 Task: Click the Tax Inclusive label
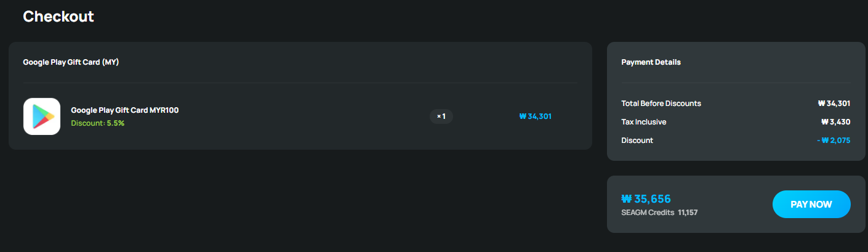tap(644, 122)
